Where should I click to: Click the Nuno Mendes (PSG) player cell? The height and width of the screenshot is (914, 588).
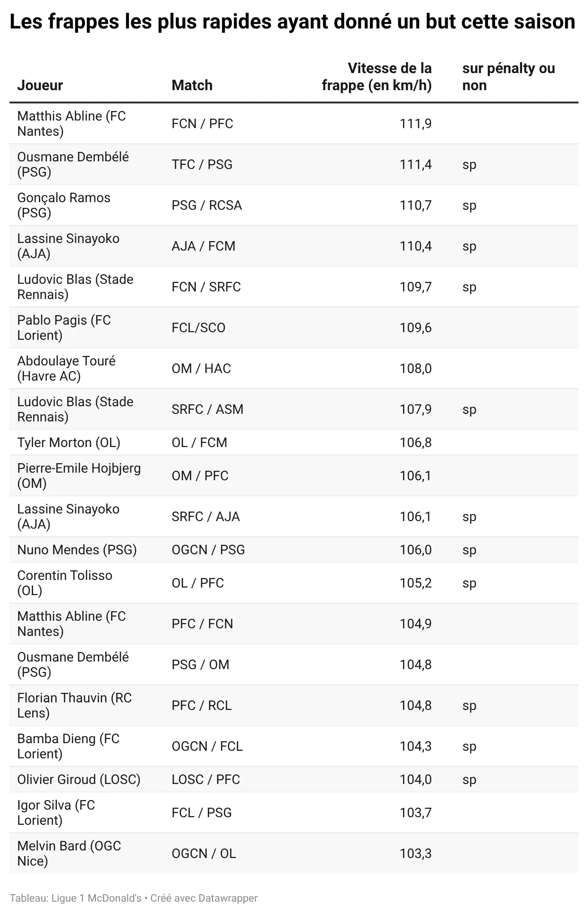77,550
